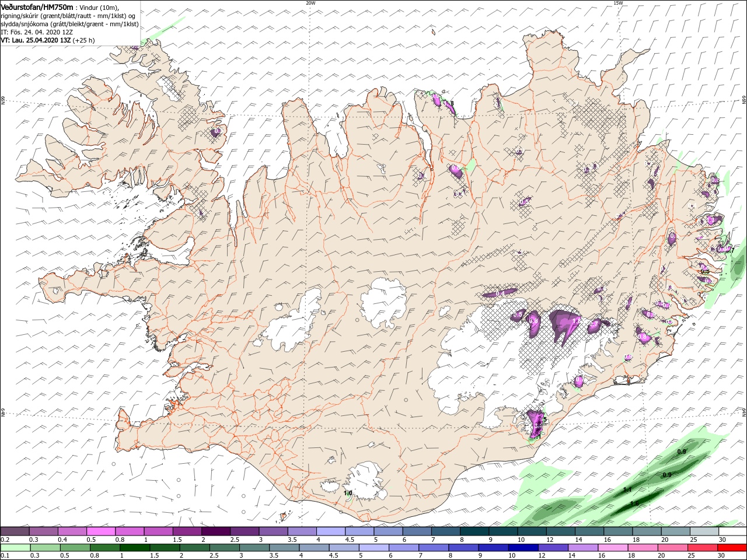Image resolution: width=747 pixels, height=560 pixels.
Task: Pick the dark teal 8 swatch in top legend row
Action: pos(474,531)
